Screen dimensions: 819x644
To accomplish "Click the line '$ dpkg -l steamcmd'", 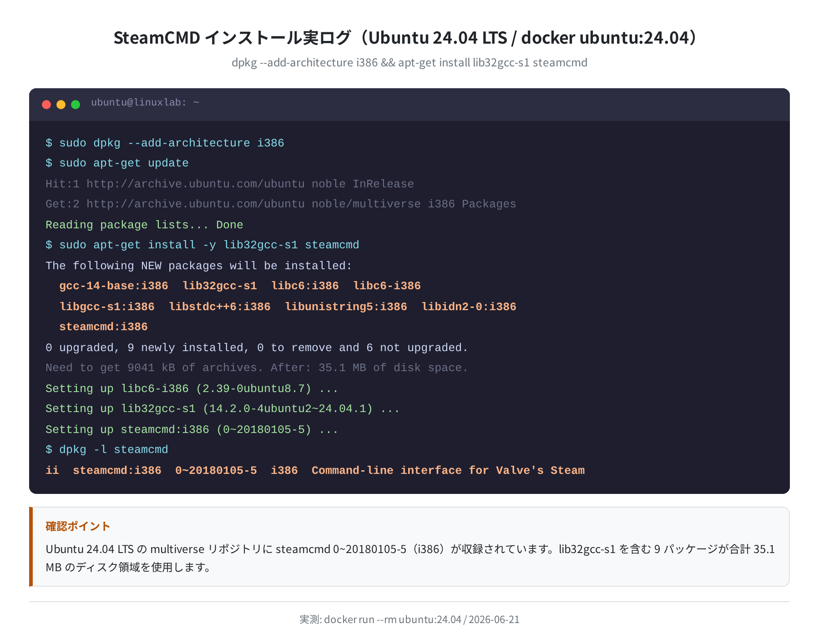I will click(107, 449).
